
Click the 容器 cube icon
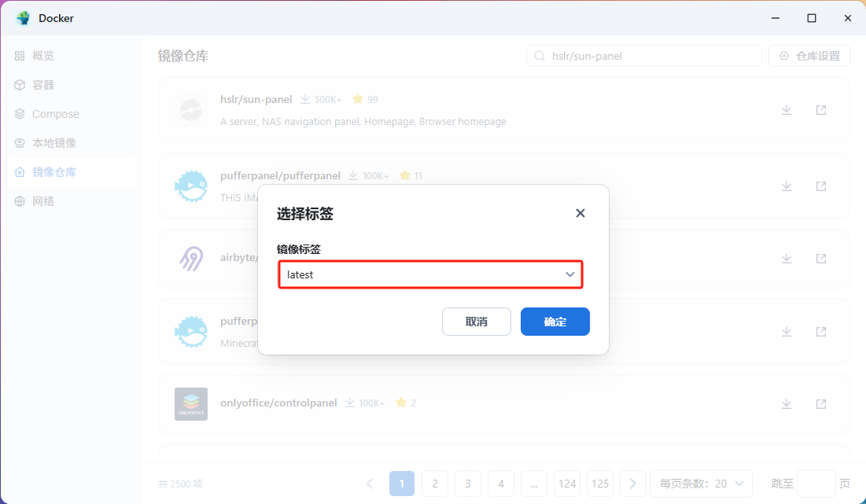click(20, 85)
